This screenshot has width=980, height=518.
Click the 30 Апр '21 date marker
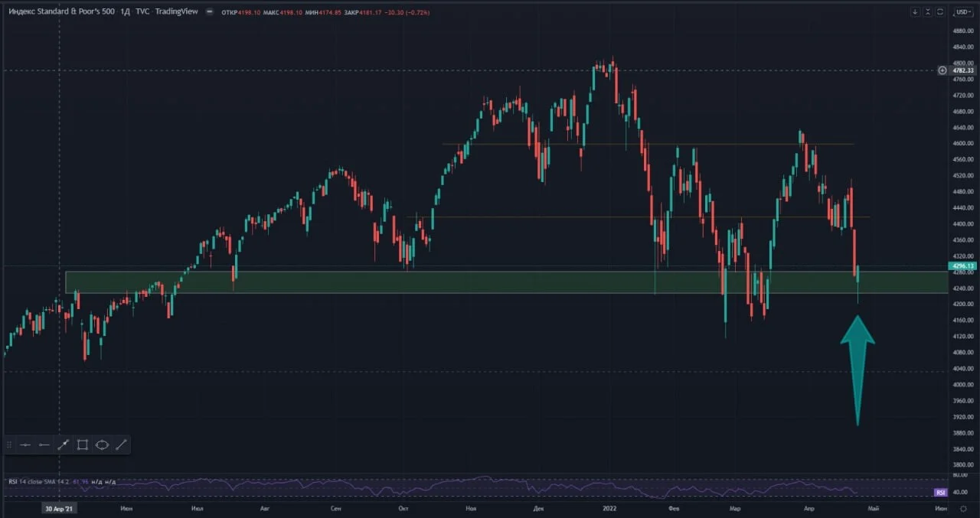60,508
